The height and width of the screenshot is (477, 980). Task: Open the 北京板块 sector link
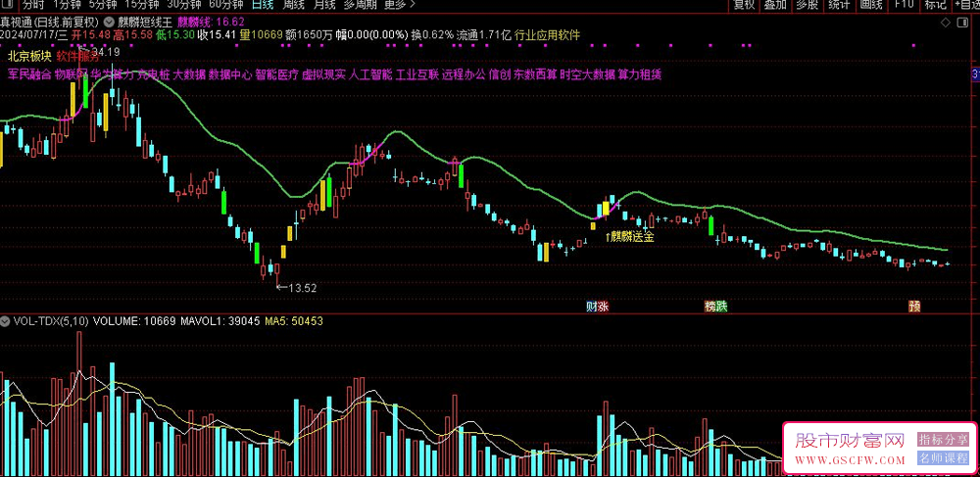(28, 58)
